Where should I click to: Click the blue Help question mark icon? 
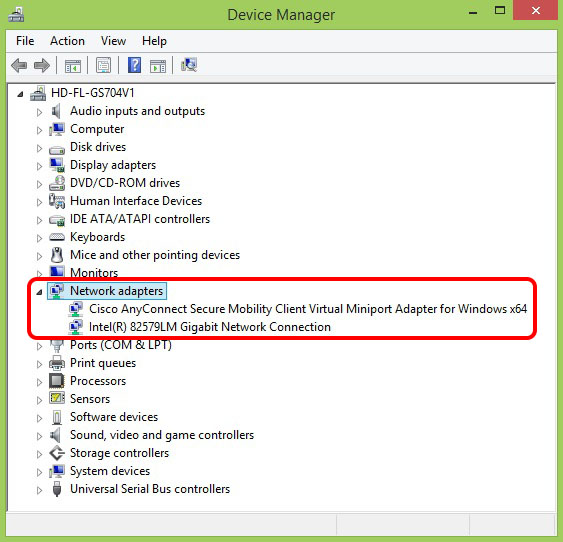point(134,65)
